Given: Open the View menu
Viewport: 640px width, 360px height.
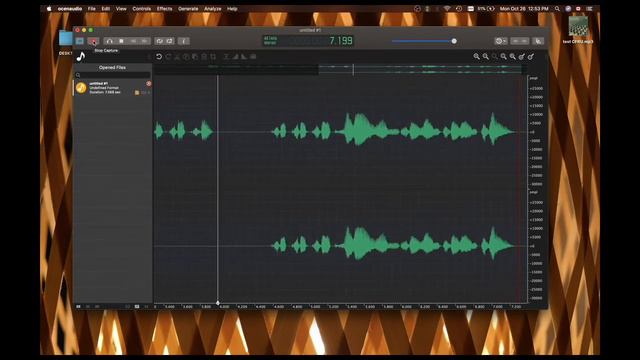Looking at the screenshot, I should pyautogui.click(x=121, y=9).
